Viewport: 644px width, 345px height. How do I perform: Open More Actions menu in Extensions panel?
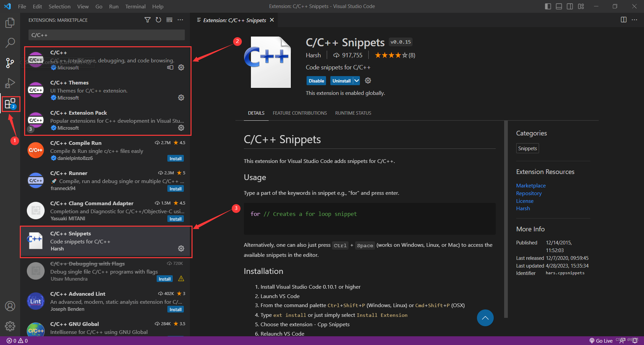pos(180,20)
